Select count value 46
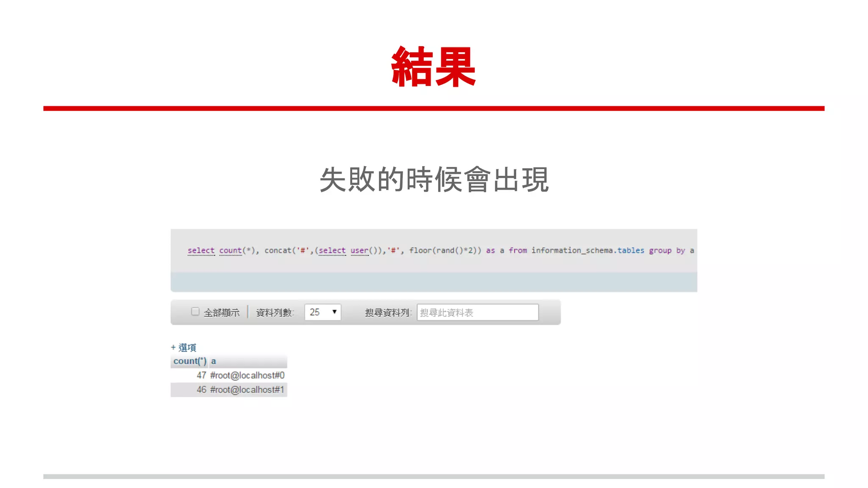 click(201, 390)
